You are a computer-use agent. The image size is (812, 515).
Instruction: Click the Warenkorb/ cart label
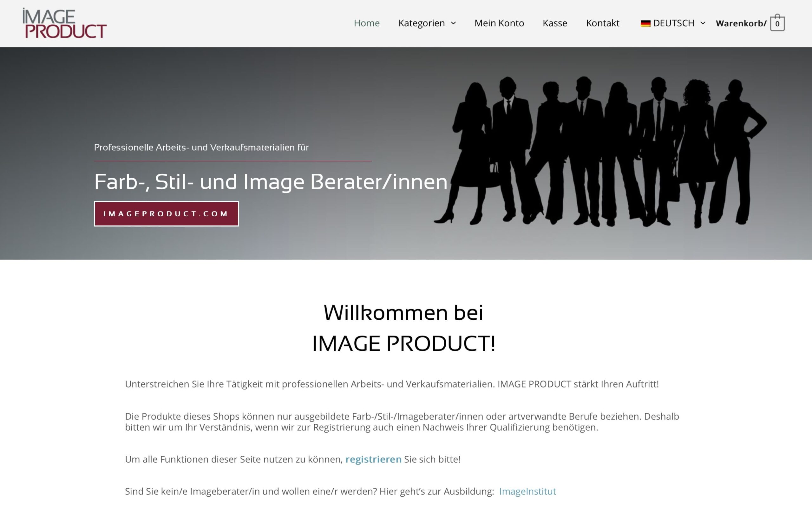click(741, 23)
